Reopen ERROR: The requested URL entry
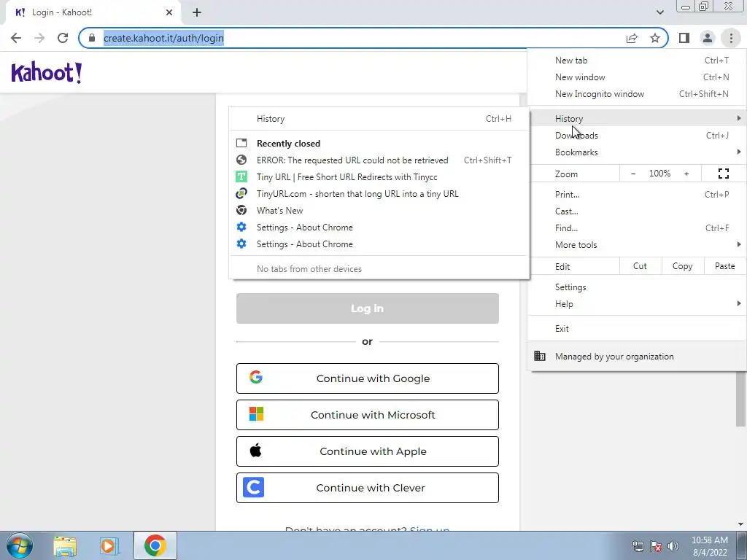747x560 pixels. (x=379, y=160)
